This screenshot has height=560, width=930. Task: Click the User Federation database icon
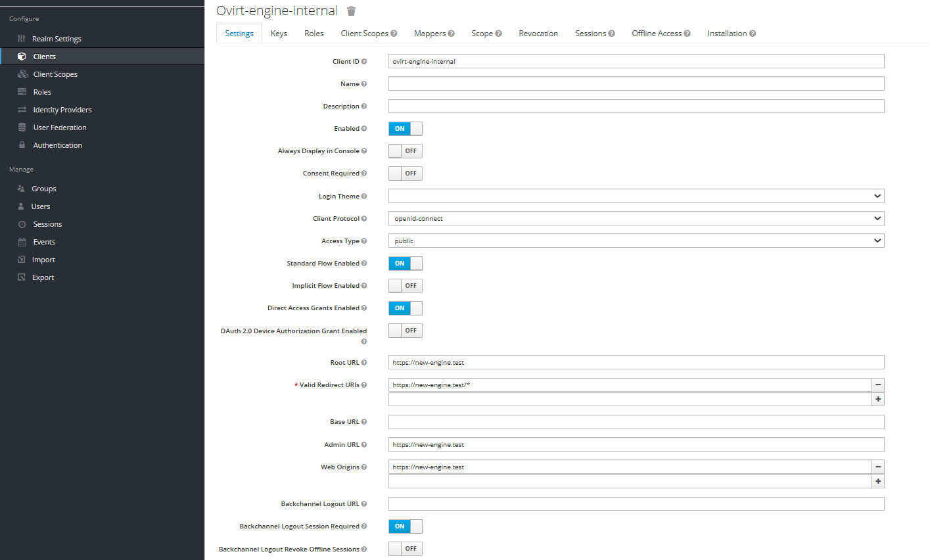click(22, 128)
